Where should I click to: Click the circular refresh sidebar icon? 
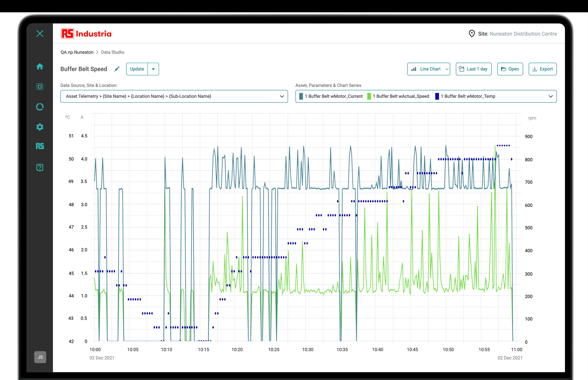coord(40,107)
